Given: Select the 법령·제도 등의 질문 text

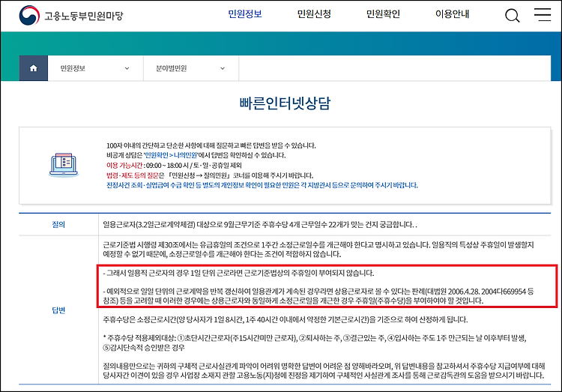Looking at the screenshot, I should coord(132,175).
